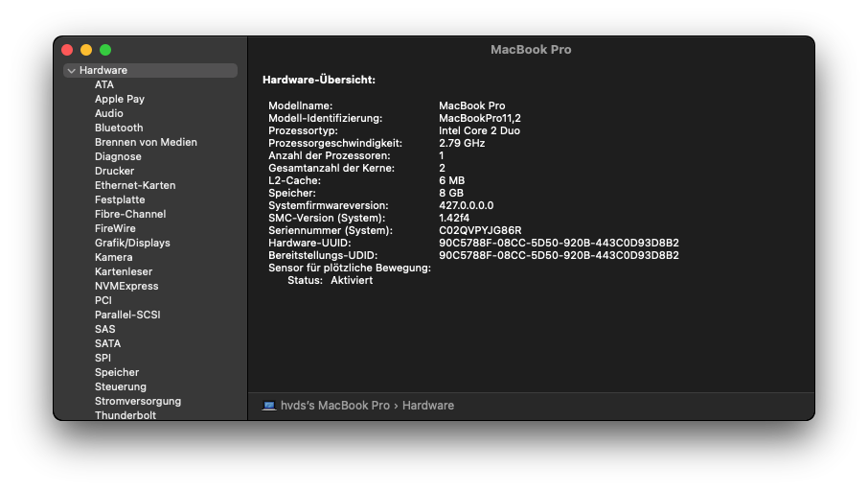Click Sensor für plötzliche Bewegung label
The image size is (868, 491).
coord(350,269)
